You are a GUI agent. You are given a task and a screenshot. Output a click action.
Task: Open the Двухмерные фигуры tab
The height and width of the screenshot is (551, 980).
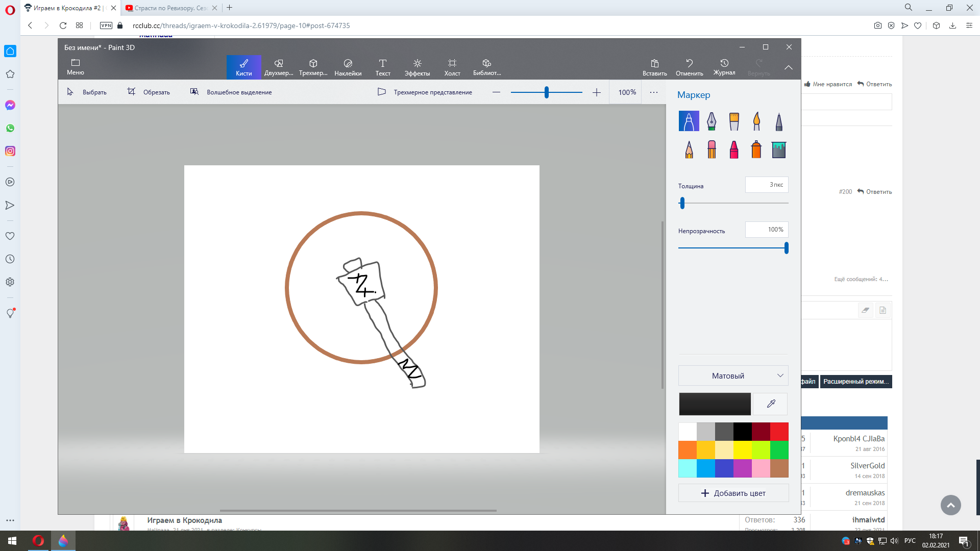point(279,67)
